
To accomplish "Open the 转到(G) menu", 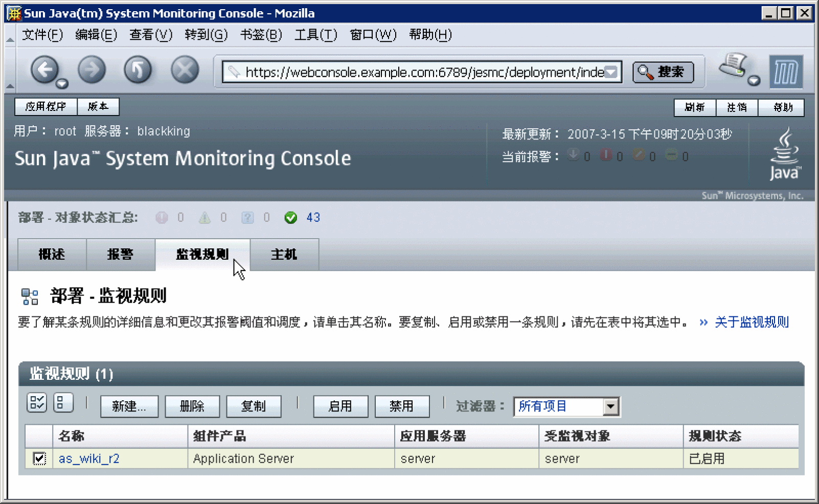I will pos(206,35).
